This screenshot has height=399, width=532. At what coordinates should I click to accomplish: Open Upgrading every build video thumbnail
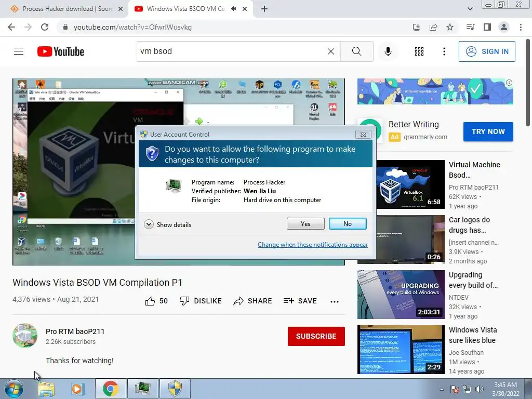[401, 295]
